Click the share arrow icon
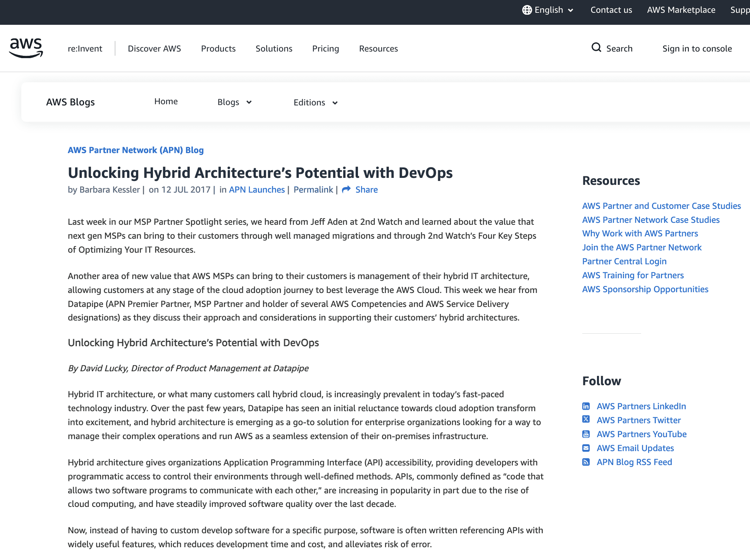750x560 pixels. 346,190
